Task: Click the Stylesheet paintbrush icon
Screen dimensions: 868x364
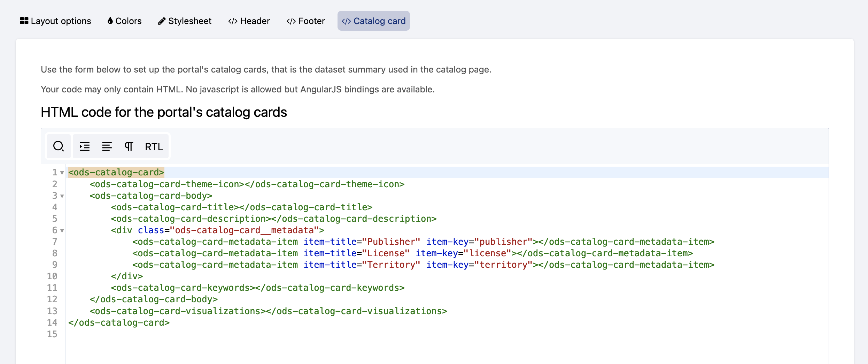Action: (x=162, y=21)
